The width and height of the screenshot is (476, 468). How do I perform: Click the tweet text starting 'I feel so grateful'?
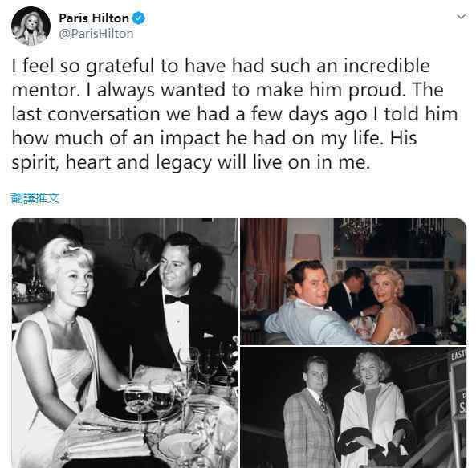coord(234,114)
